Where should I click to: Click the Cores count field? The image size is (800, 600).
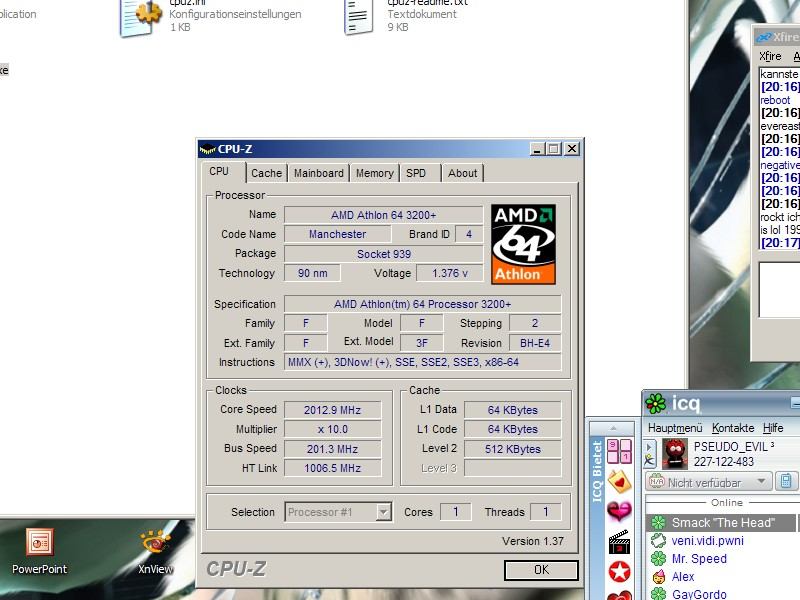[456, 512]
